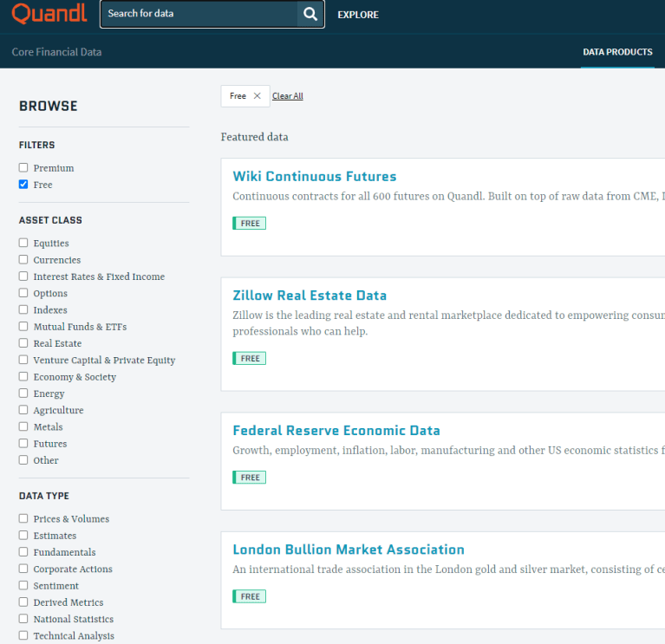Check the Futures asset class box
Screen dimensions: 665x644
[23, 444]
